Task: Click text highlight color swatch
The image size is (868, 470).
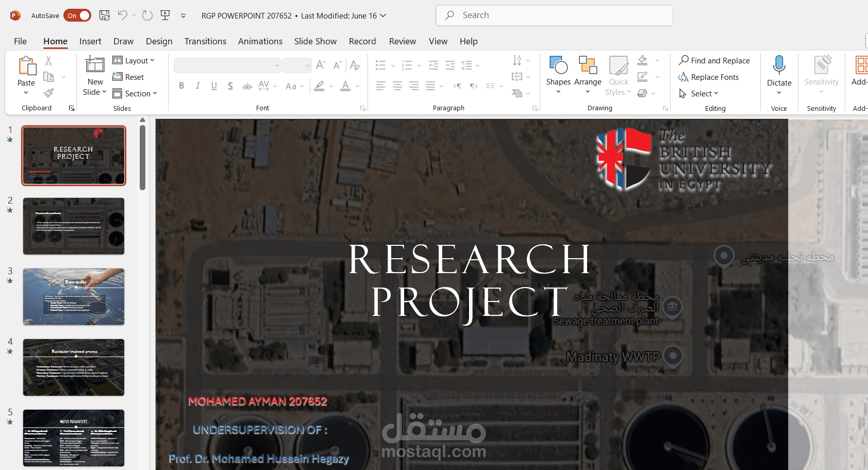Action: [320, 86]
